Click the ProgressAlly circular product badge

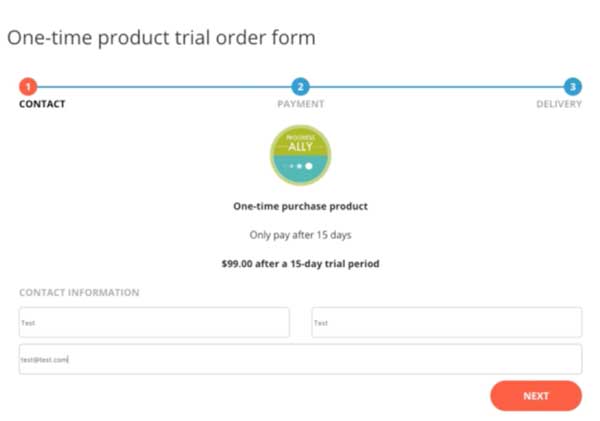point(300,155)
